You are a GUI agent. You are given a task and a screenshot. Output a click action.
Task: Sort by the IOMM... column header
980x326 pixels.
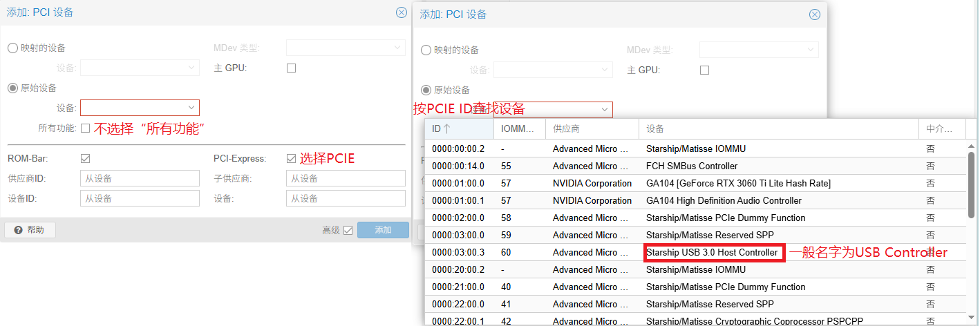[519, 128]
